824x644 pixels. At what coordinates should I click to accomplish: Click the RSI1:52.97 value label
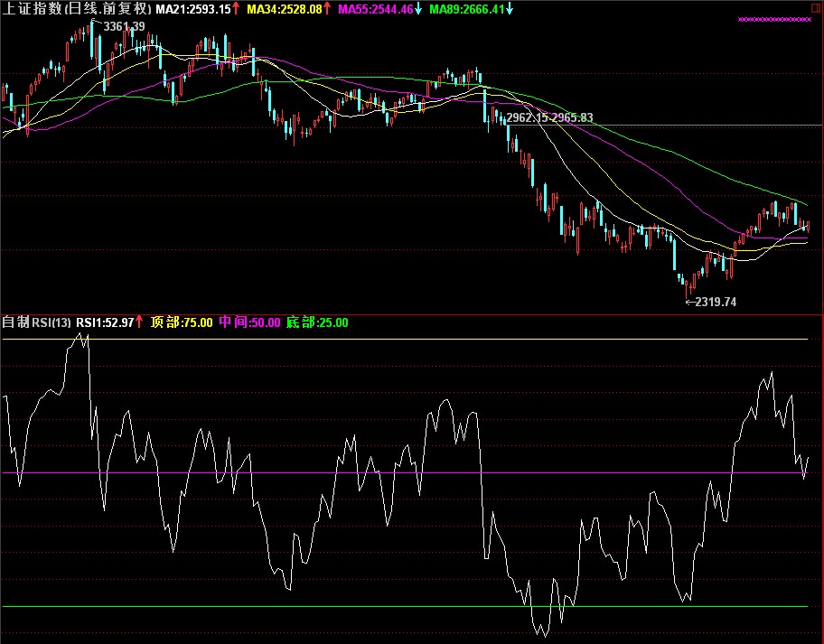point(105,322)
